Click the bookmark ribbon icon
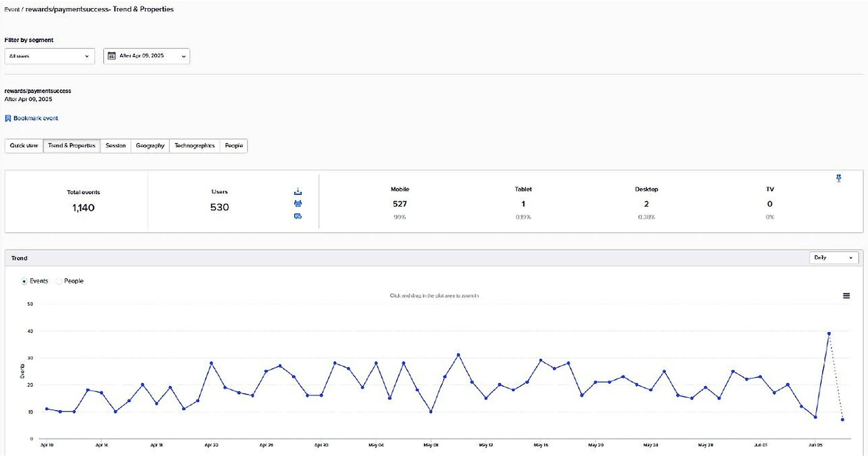Screen dimensions: 868x459 (x=8, y=118)
